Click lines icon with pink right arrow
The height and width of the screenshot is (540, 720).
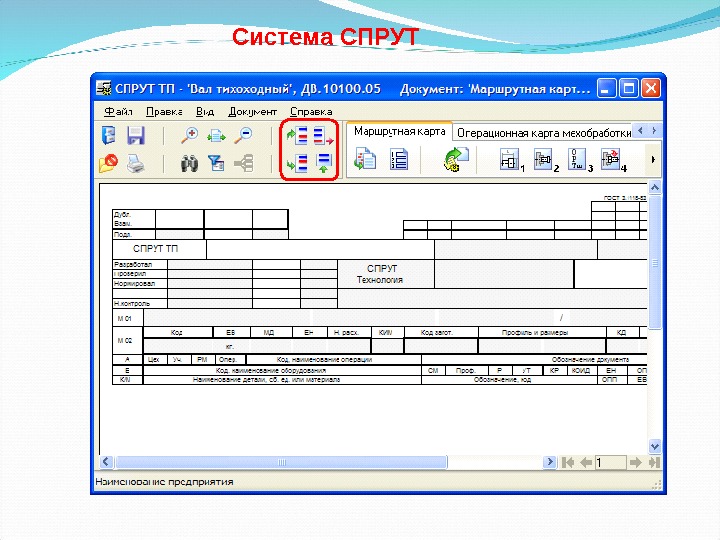point(323,136)
